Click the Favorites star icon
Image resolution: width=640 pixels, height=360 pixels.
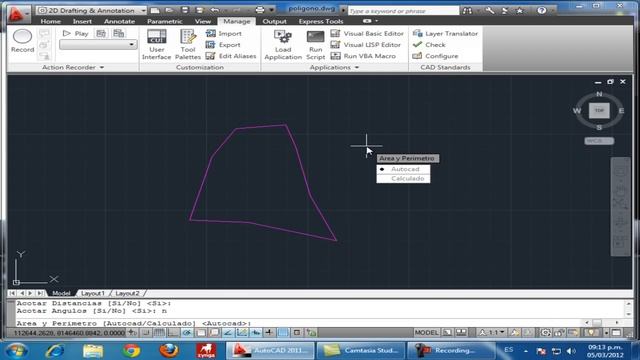[520, 11]
